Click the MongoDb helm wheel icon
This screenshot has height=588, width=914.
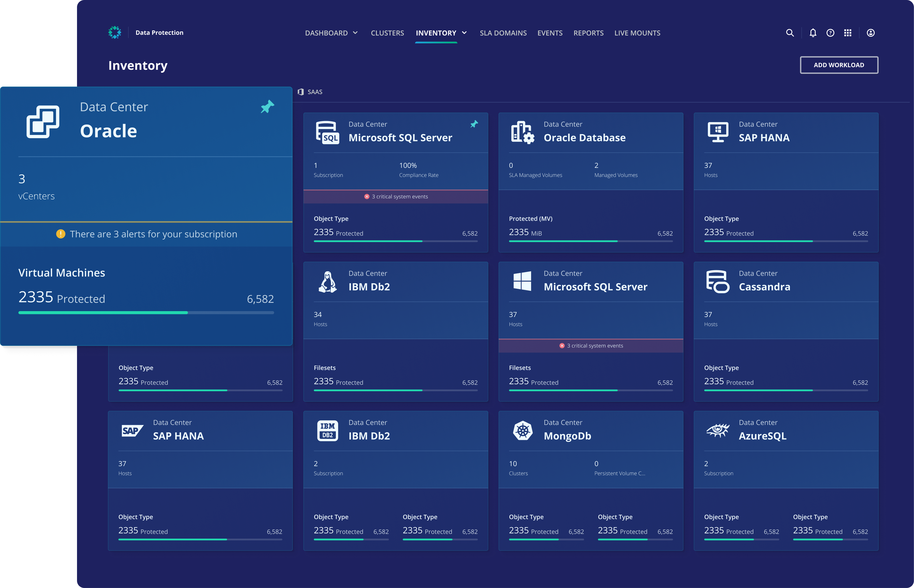point(523,431)
